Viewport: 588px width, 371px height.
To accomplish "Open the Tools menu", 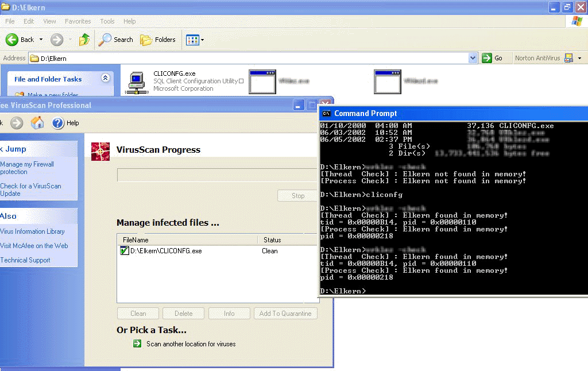I will pyautogui.click(x=107, y=21).
